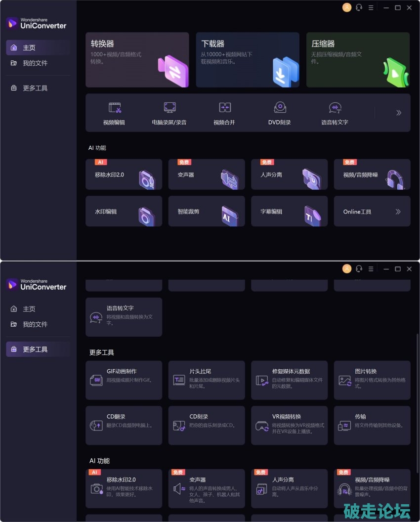420x522 pixels.
Task: Open the 转换器 converter card
Action: click(137, 60)
